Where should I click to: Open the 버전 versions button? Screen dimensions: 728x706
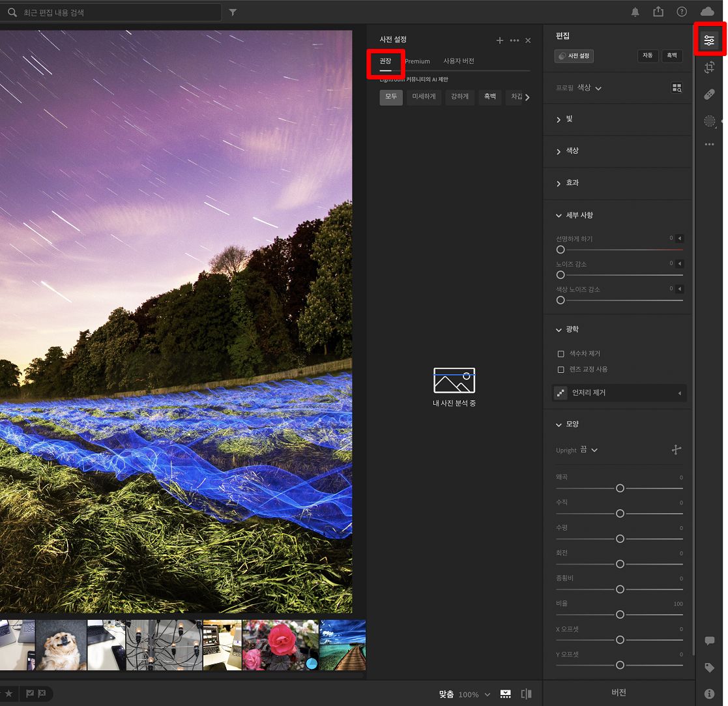[x=619, y=692]
